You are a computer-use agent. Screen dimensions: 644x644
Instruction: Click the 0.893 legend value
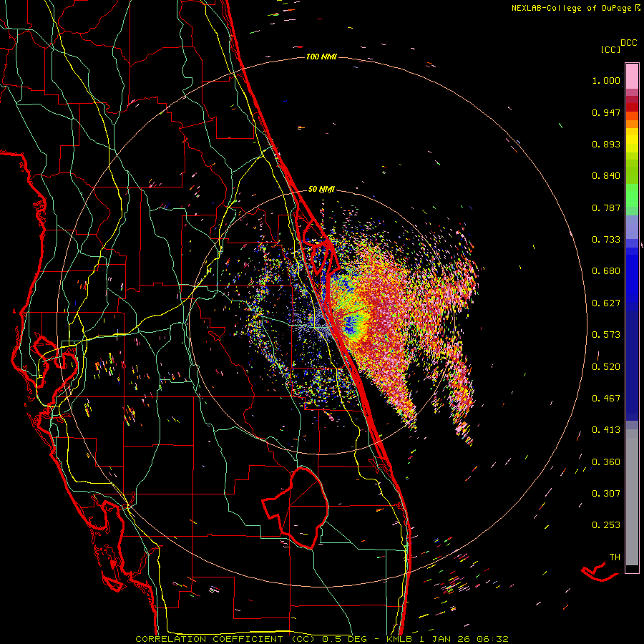click(x=606, y=144)
